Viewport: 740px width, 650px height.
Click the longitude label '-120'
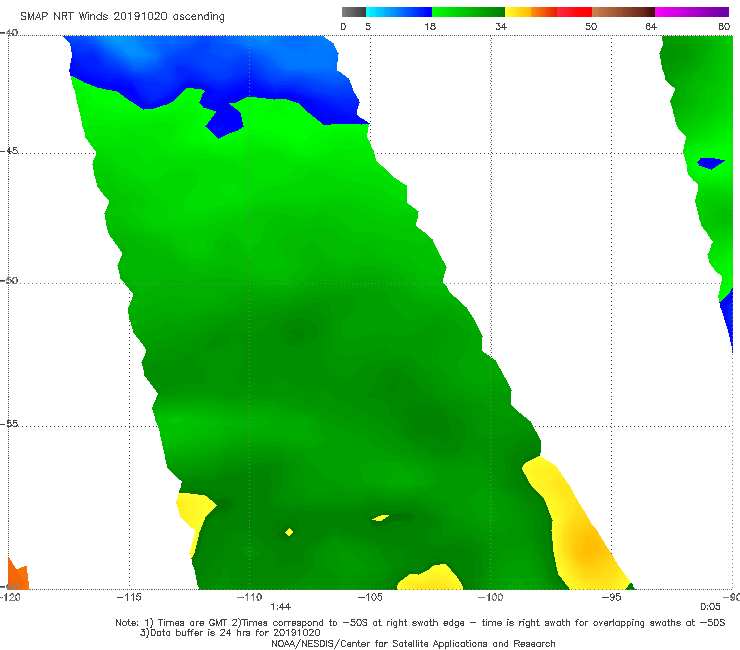[10, 597]
